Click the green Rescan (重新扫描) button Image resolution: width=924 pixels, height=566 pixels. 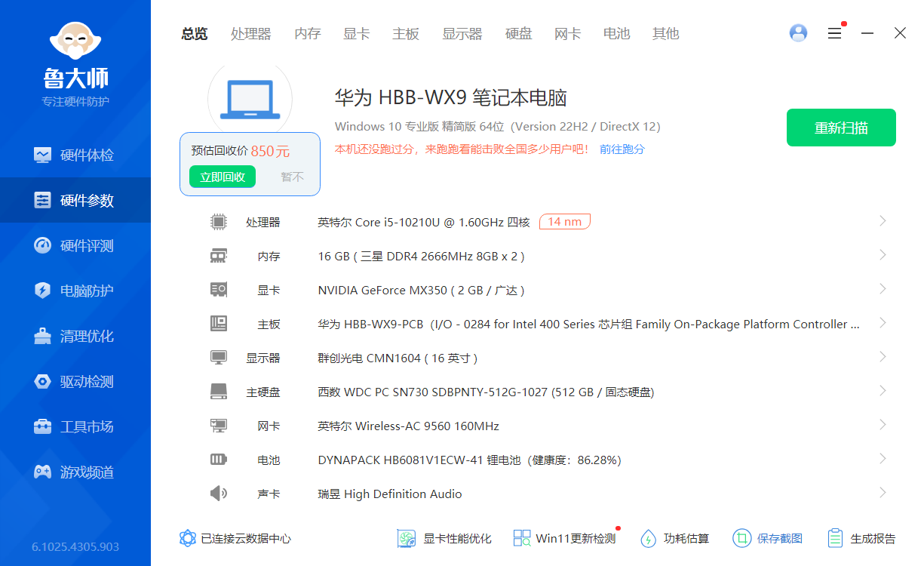tap(841, 128)
